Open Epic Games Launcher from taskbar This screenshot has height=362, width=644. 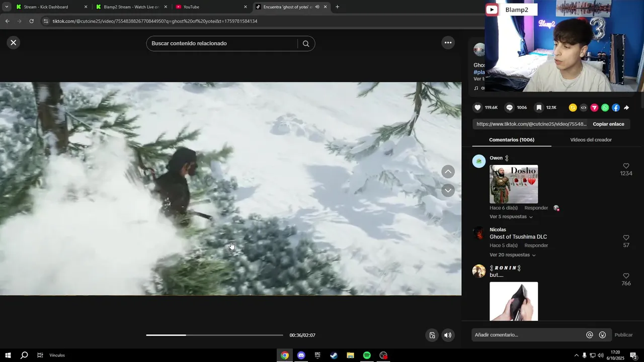(x=317, y=355)
